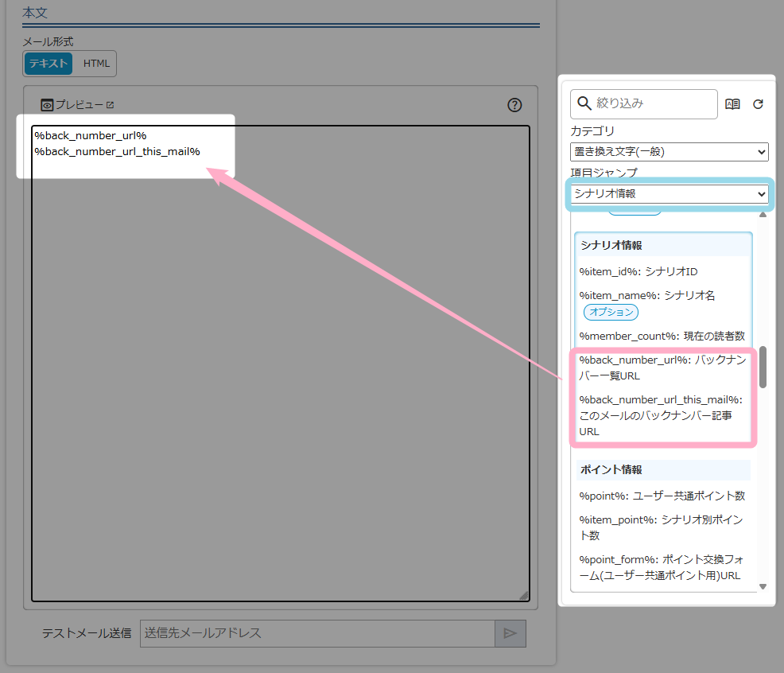Viewport: 784px width, 673px height.
Task: Click the refresh reload icon
Action: click(758, 104)
